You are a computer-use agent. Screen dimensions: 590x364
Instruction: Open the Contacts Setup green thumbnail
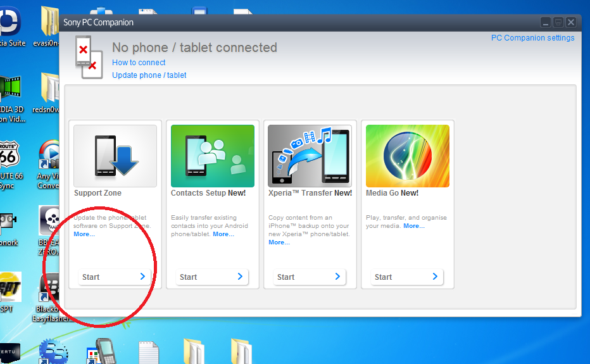click(213, 156)
